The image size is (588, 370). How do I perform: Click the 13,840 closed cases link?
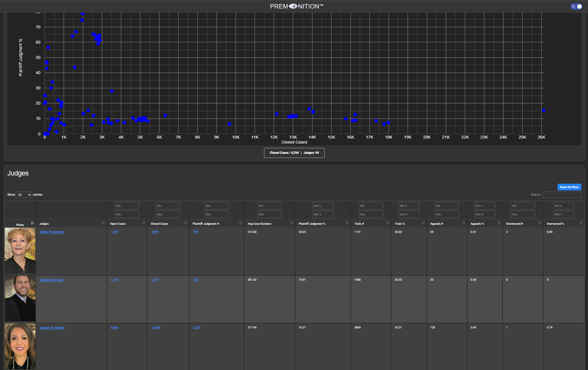(x=155, y=327)
